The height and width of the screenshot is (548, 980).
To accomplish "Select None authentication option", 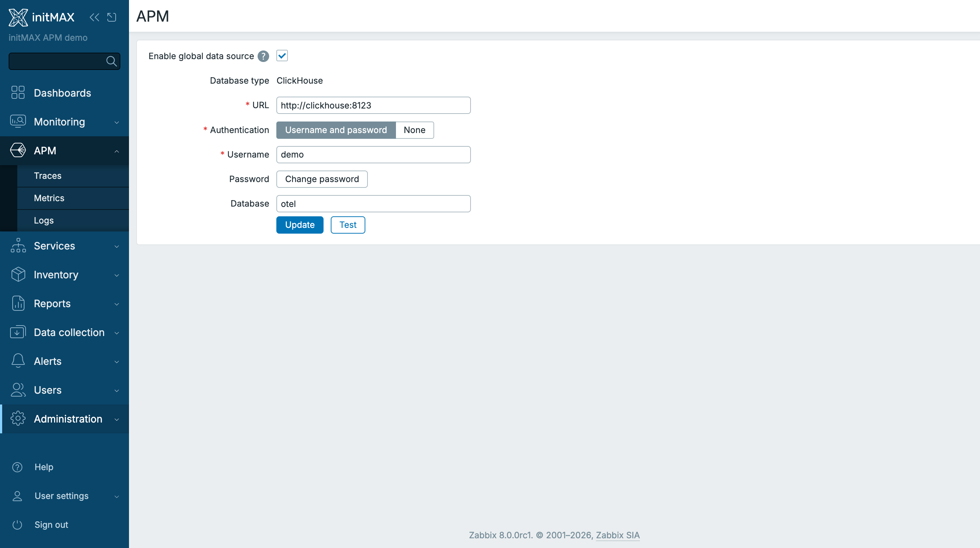I will (414, 130).
